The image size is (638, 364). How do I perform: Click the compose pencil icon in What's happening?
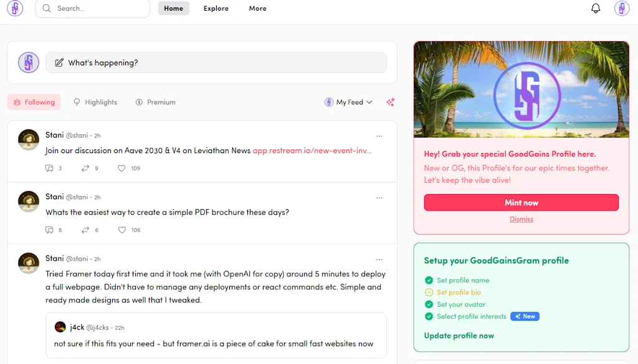59,62
